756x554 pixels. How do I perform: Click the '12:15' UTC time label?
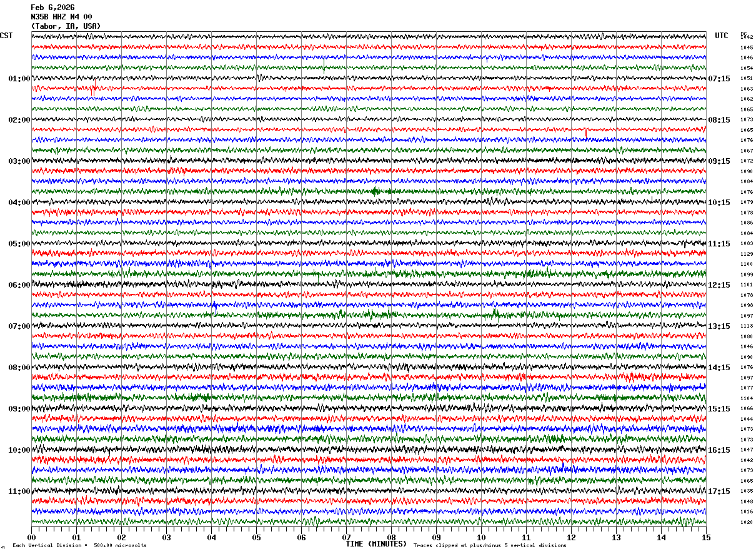(x=719, y=285)
